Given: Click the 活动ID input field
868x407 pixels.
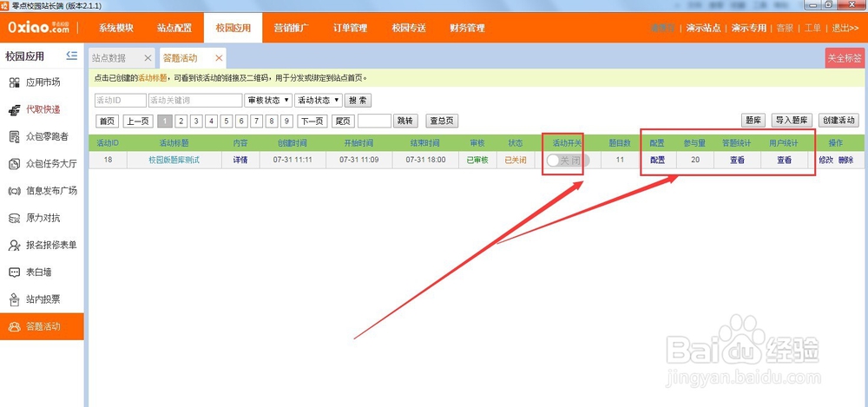Looking at the screenshot, I should (120, 100).
